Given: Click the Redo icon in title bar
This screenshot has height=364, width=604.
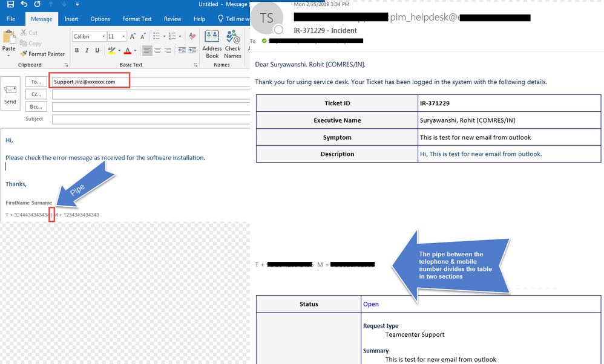Looking at the screenshot, I should [37, 4].
